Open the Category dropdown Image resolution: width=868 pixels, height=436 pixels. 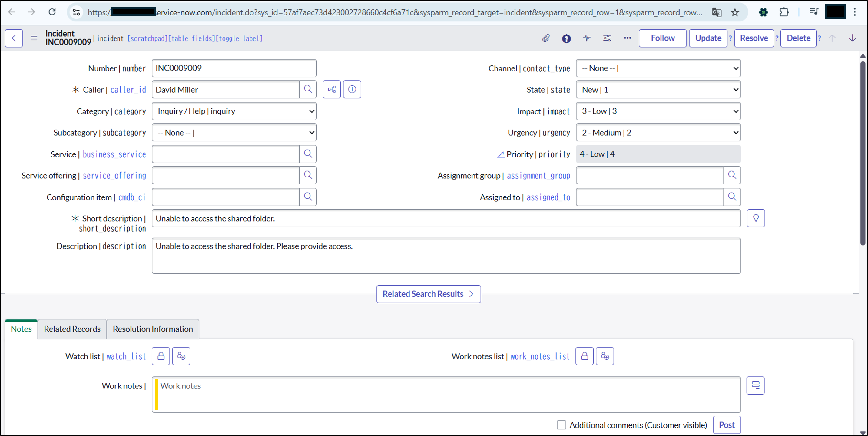[x=234, y=111]
